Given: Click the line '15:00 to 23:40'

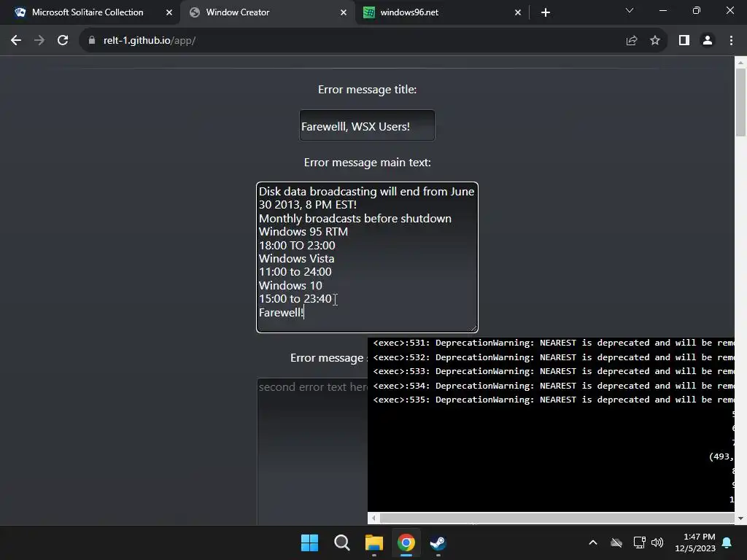Looking at the screenshot, I should (295, 299).
